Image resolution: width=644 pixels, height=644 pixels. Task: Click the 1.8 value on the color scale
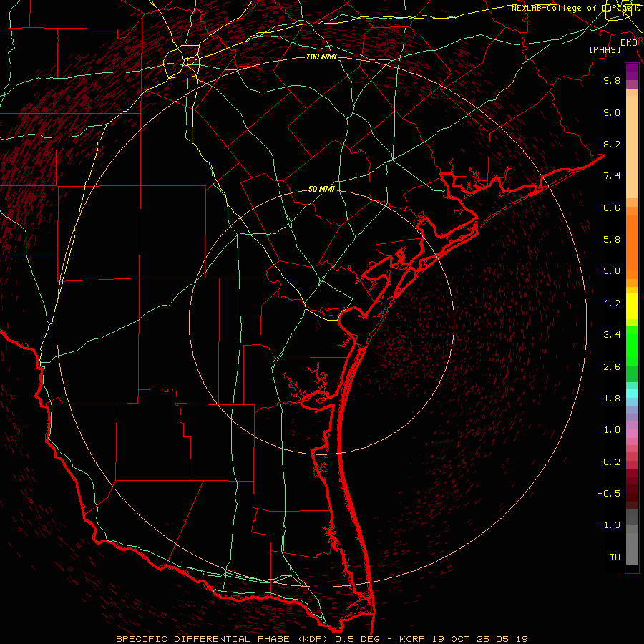tap(612, 399)
